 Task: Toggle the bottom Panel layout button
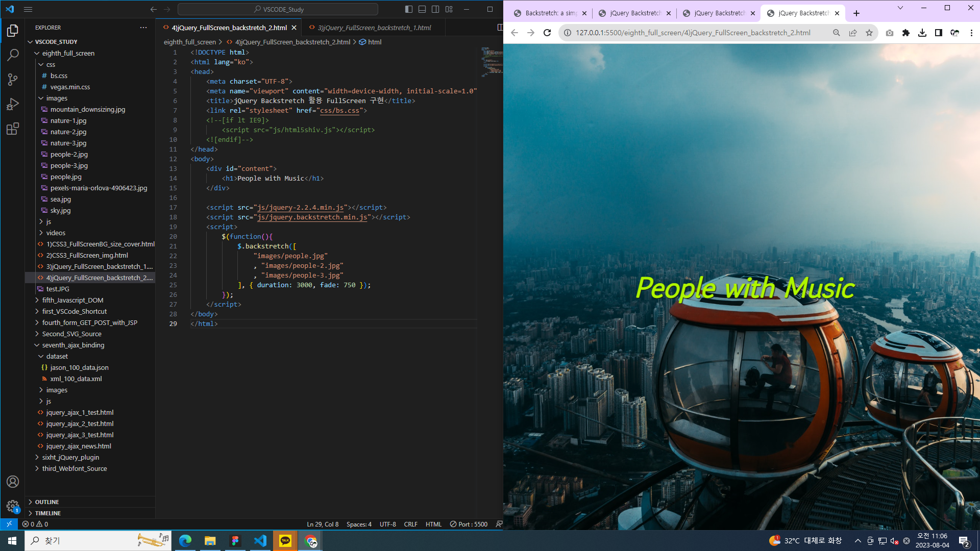(422, 9)
